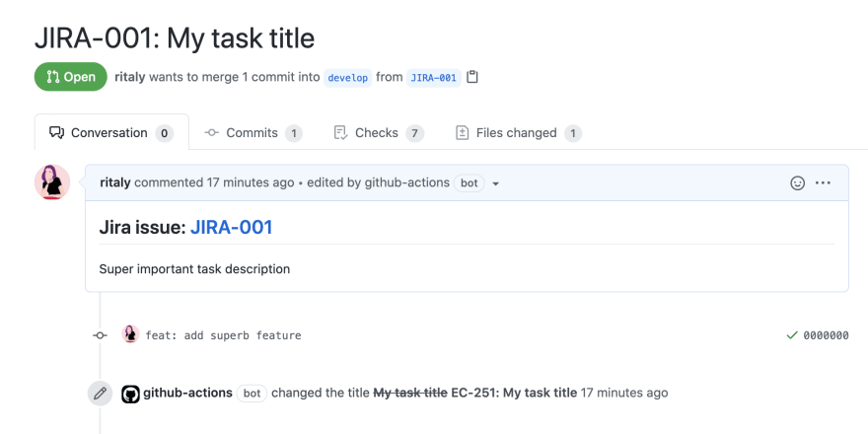The image size is (868, 434).
Task: View the Files changed tab
Action: [x=518, y=133]
